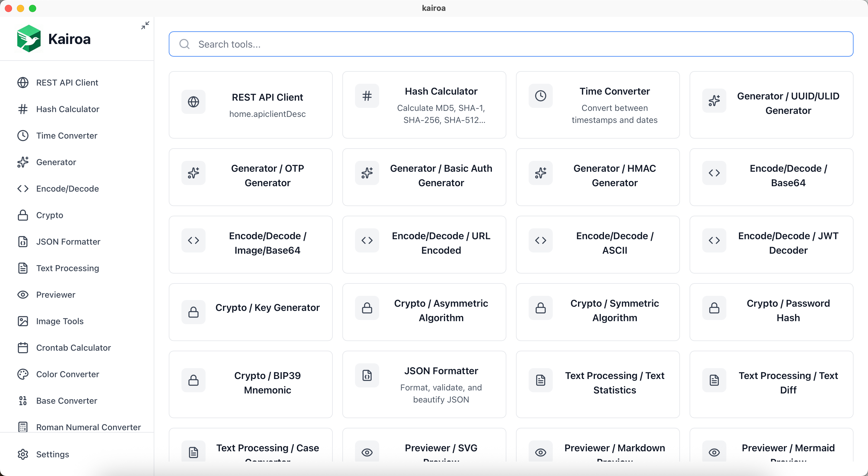Click the Roman Numeral Converter icon
868x476 pixels.
(x=23, y=427)
